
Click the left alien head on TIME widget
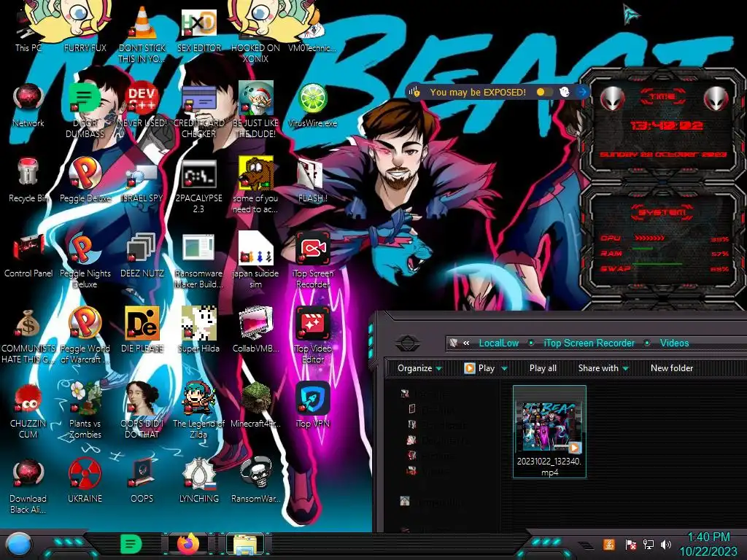point(613,99)
